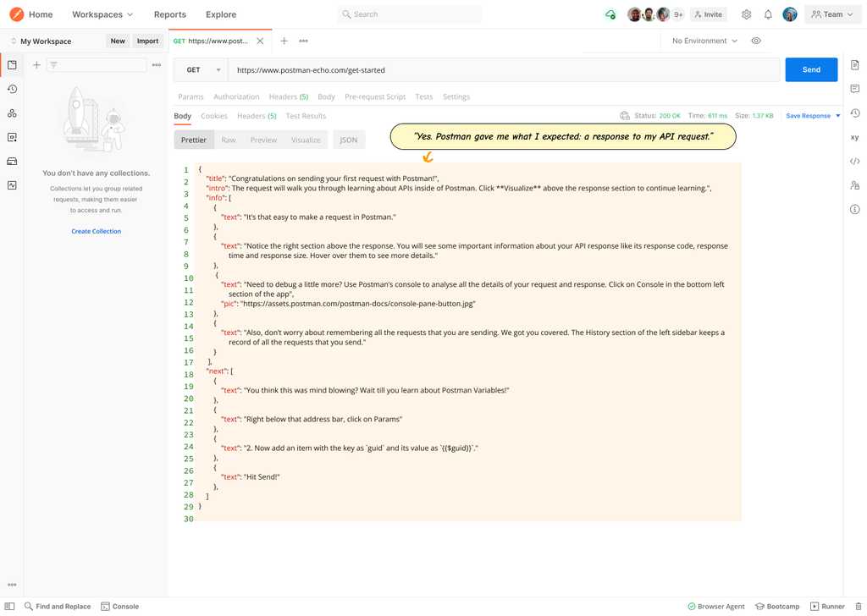Screen dimensions: 867x616
Task: Expand the Workspaces dropdown
Action: 102,14
